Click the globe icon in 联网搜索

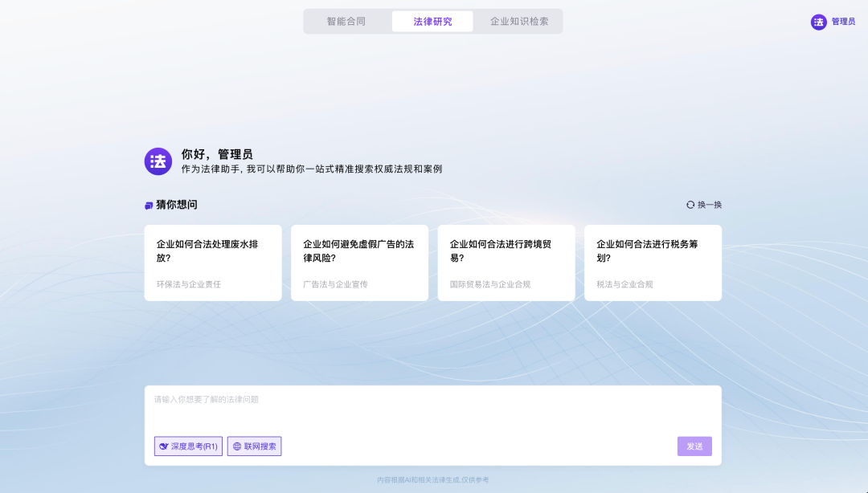(237, 446)
